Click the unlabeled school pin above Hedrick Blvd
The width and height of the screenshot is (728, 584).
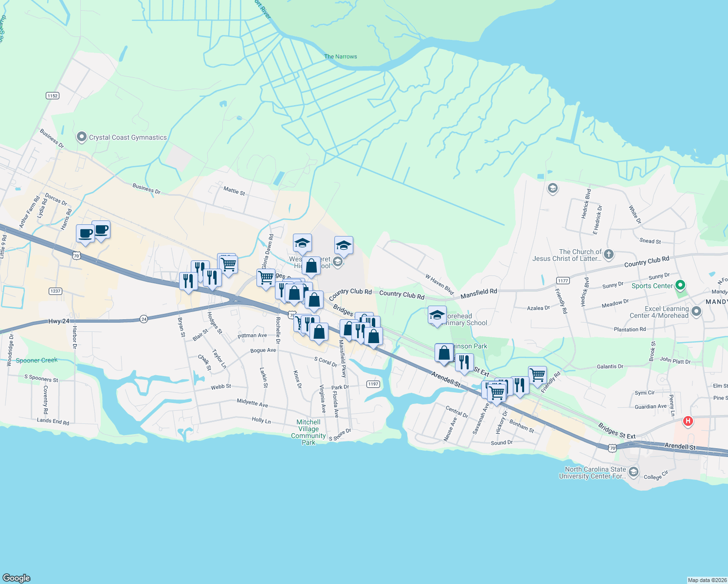point(552,188)
